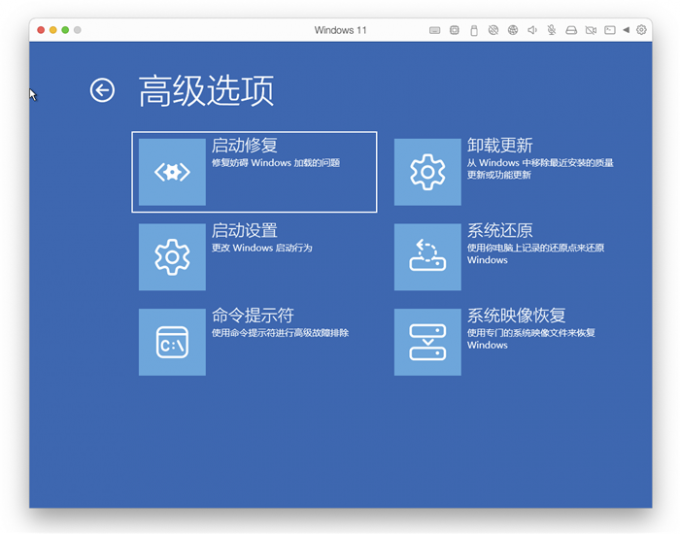Image resolution: width=680 pixels, height=534 pixels.
Task: Open the 启动设置 startup settings tile
Action: click(254, 257)
